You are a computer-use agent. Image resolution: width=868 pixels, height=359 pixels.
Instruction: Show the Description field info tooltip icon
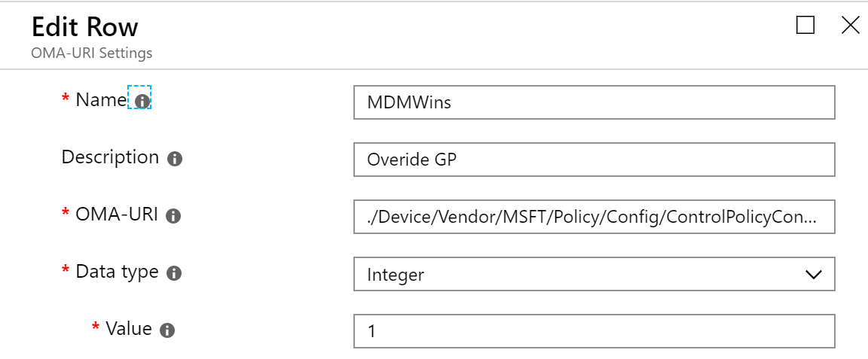point(175,159)
